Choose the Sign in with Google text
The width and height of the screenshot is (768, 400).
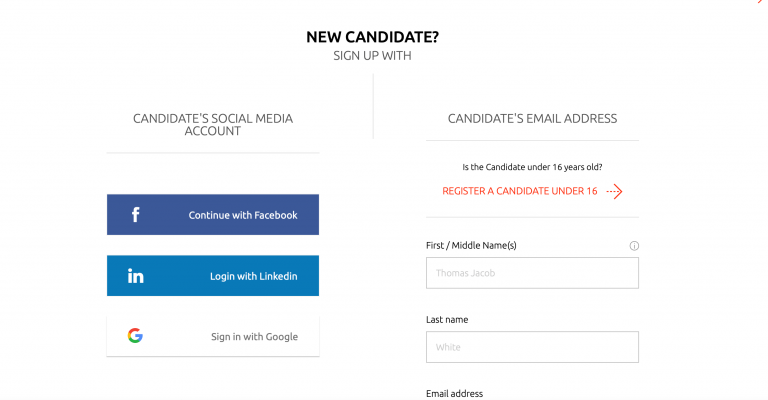[254, 337]
